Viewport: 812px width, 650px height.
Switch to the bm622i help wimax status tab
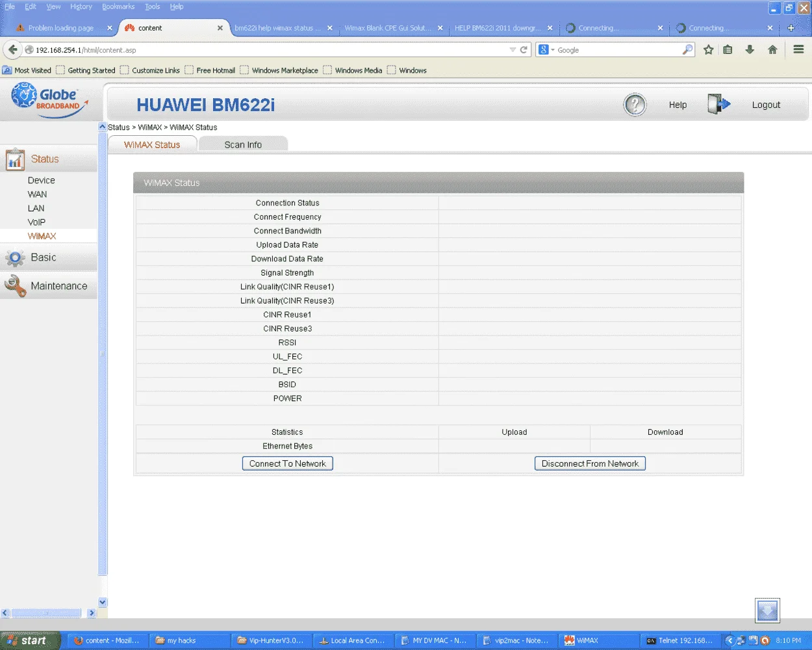(278, 28)
